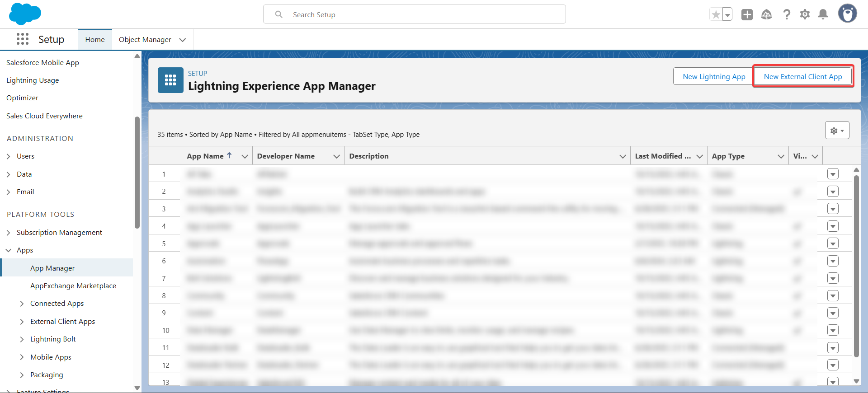Expand the External Client Apps node
This screenshot has width=868, height=393.
[22, 322]
